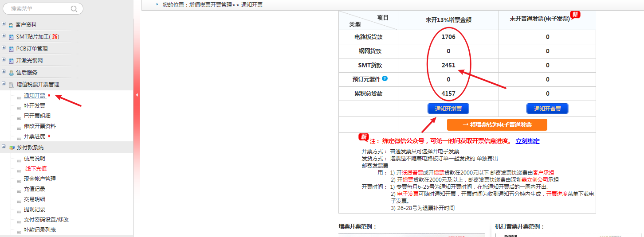Click orange 将增票转为电子普通发票 button

pyautogui.click(x=497, y=125)
